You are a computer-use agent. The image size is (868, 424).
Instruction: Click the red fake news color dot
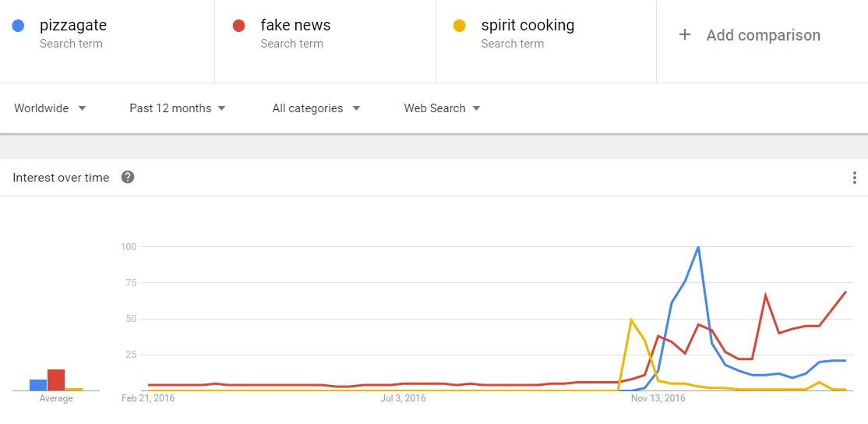click(x=238, y=26)
